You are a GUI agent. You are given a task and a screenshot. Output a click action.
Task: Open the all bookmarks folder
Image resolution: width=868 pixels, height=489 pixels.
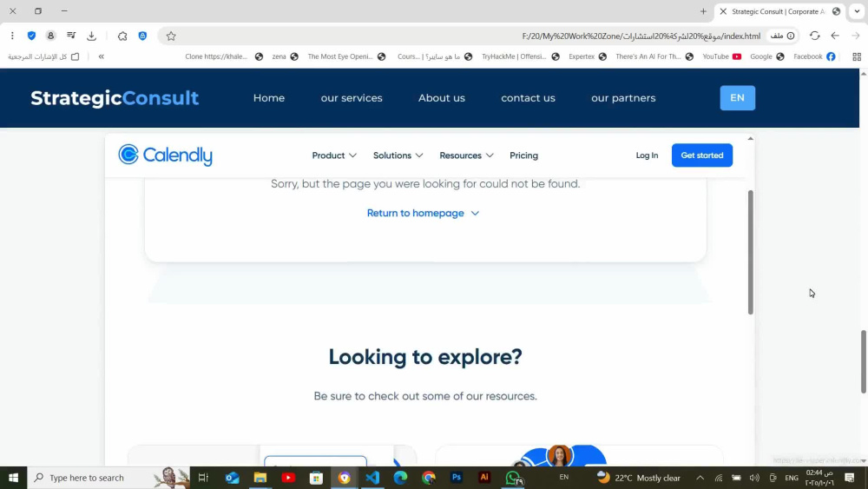[43, 56]
